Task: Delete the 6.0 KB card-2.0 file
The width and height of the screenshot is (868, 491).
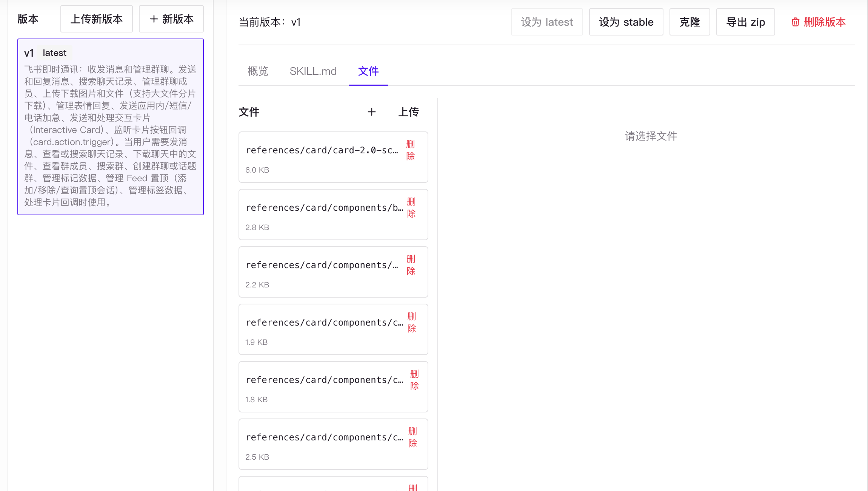Action: [411, 150]
